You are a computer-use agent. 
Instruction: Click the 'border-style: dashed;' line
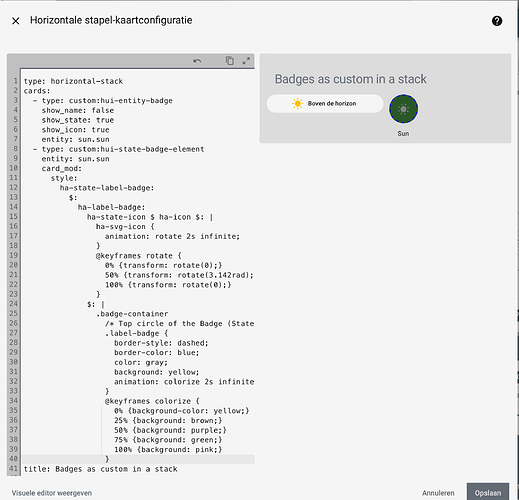click(161, 343)
